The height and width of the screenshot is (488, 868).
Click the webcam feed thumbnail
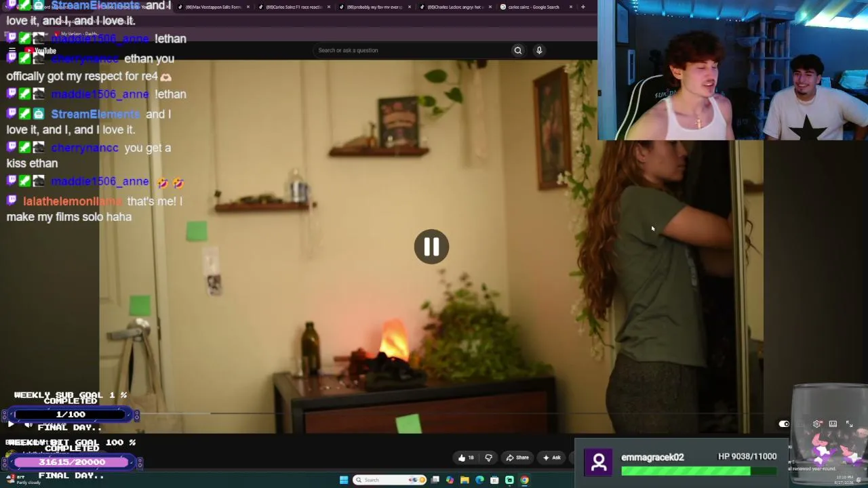pyautogui.click(x=733, y=70)
